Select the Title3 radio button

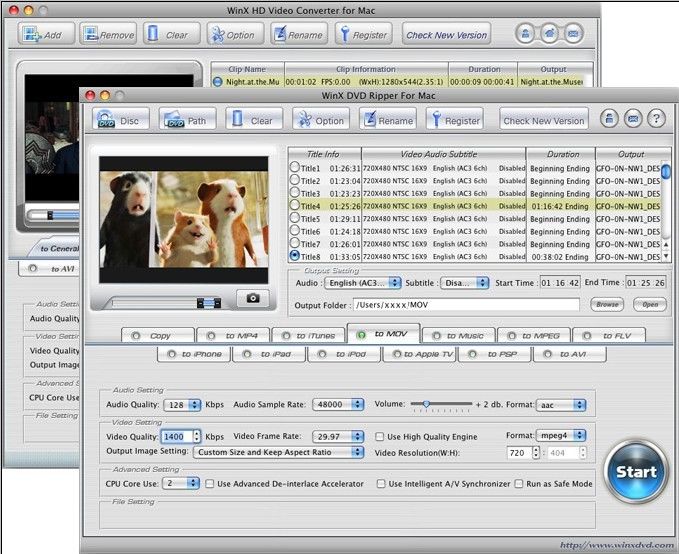(x=295, y=192)
